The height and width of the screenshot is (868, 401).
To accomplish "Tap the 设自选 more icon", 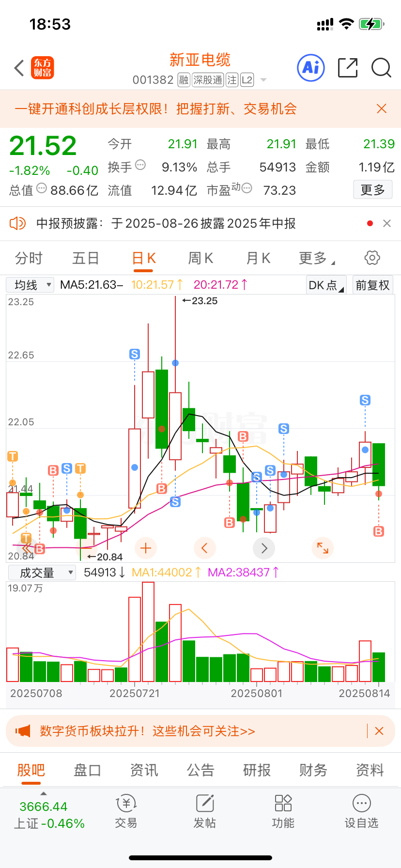I will (x=361, y=804).
